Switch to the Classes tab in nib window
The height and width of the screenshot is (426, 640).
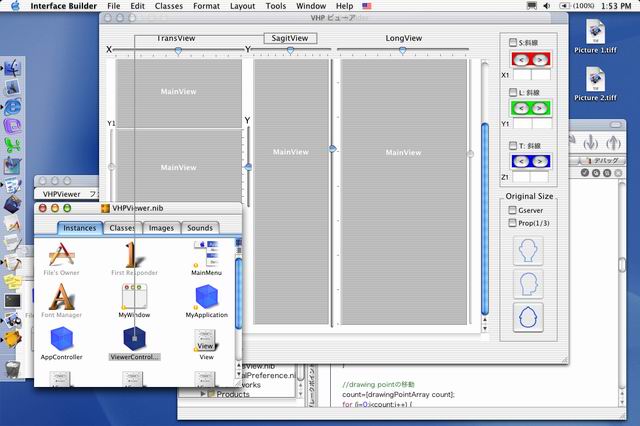(122, 228)
